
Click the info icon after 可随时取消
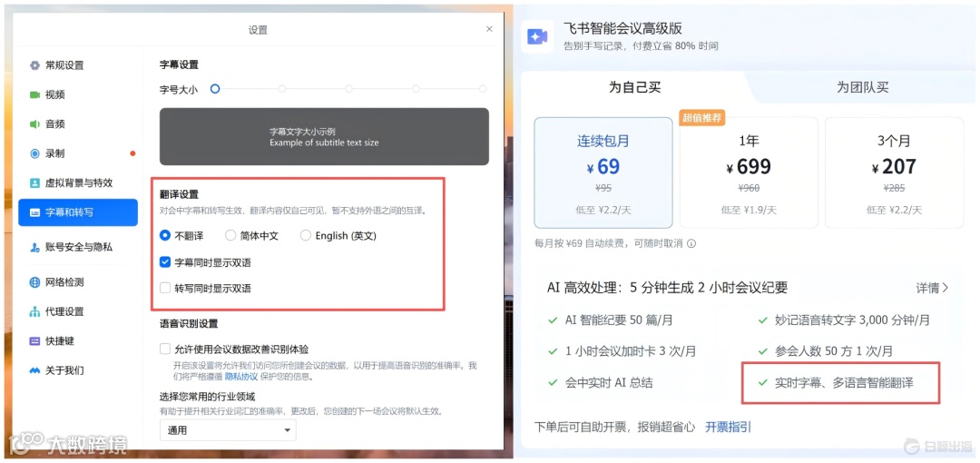(x=691, y=243)
